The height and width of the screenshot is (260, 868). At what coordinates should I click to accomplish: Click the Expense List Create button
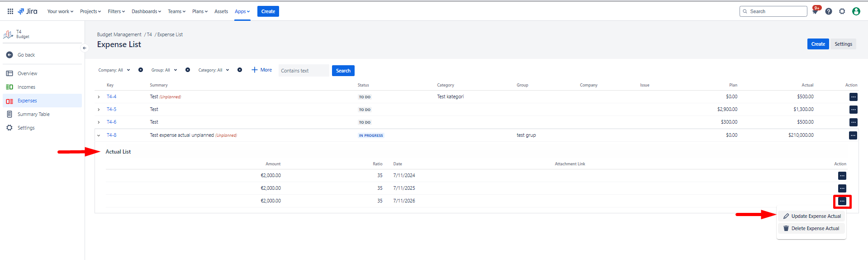tap(818, 44)
